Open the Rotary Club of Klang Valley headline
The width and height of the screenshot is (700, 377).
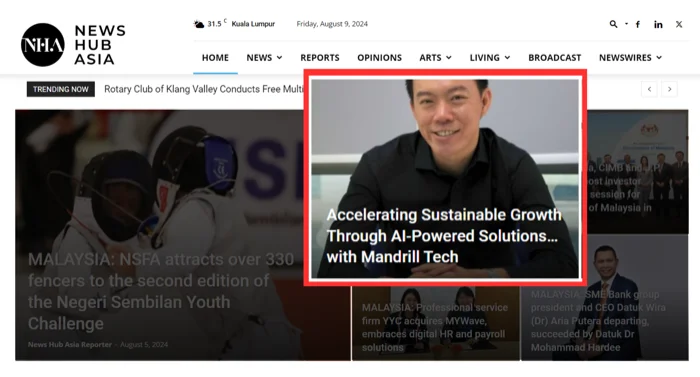(x=204, y=89)
